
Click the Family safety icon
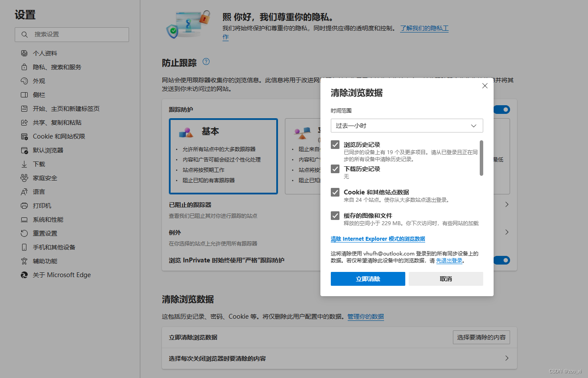pyautogui.click(x=24, y=178)
